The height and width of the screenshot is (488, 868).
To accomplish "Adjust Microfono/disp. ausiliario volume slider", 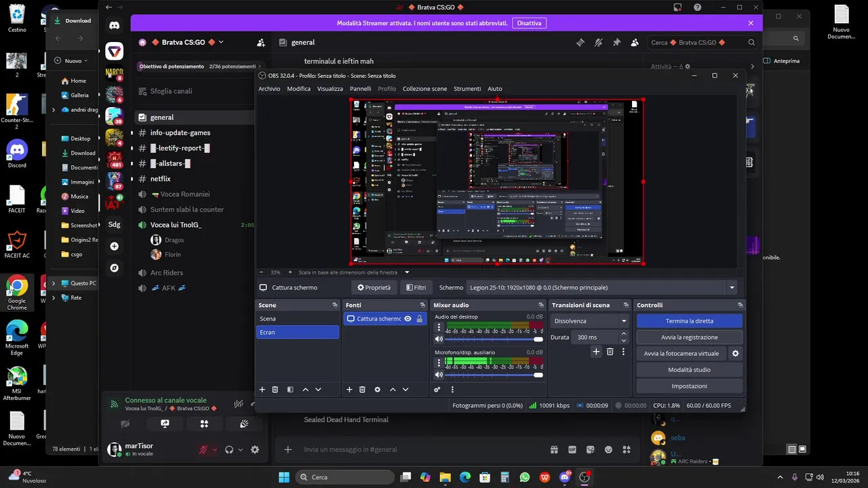I will click(x=494, y=375).
